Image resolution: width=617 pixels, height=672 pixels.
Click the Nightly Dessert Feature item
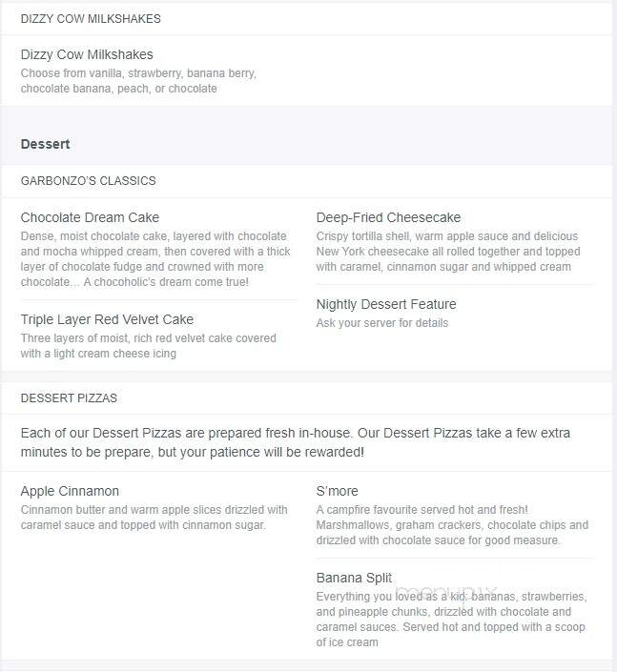386,304
